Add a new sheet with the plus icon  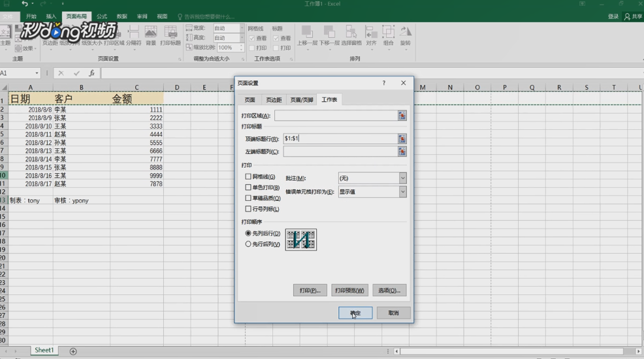[73, 351]
